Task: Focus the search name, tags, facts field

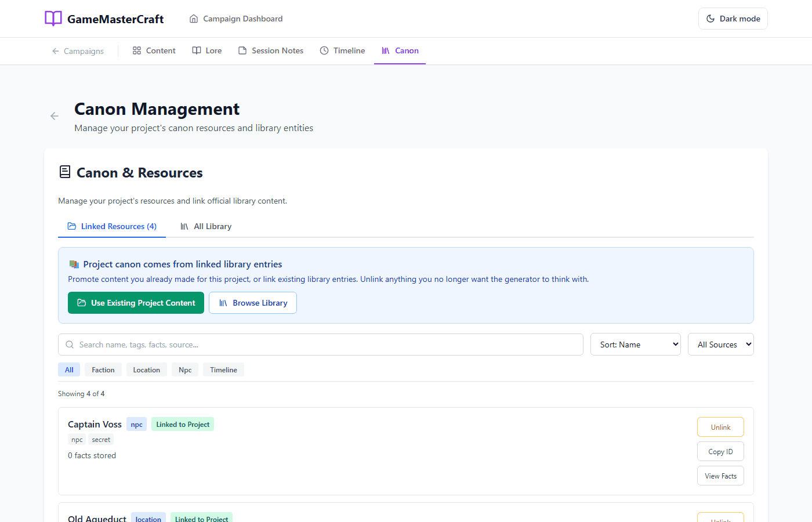Action: (x=321, y=345)
